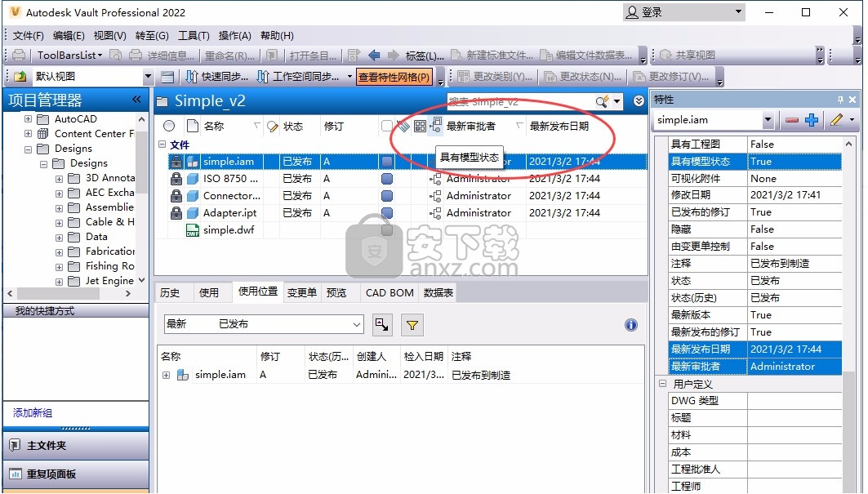The height and width of the screenshot is (494, 868).
Task: Switch to the 数据表 tab
Action: (438, 293)
